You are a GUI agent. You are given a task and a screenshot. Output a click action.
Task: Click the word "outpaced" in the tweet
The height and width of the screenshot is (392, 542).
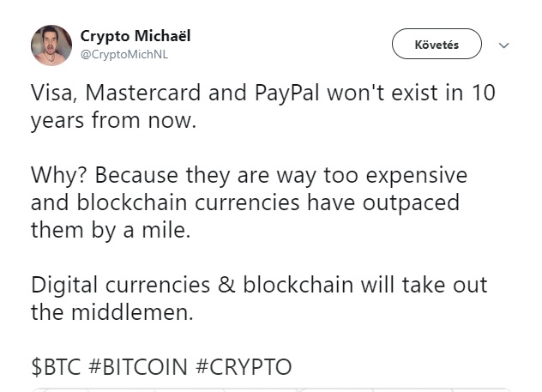411,203
